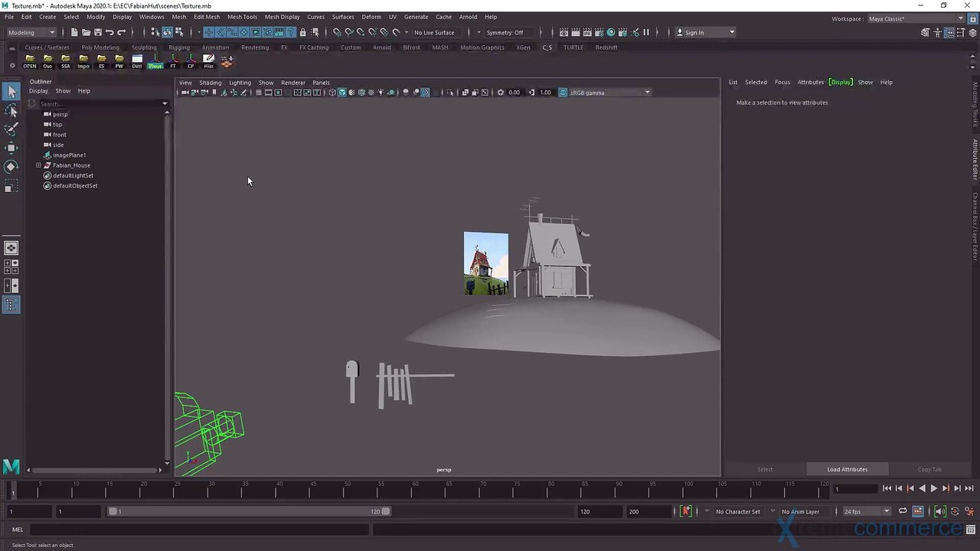
Task: Click the Set Key red bookmark icon
Action: pos(685,511)
